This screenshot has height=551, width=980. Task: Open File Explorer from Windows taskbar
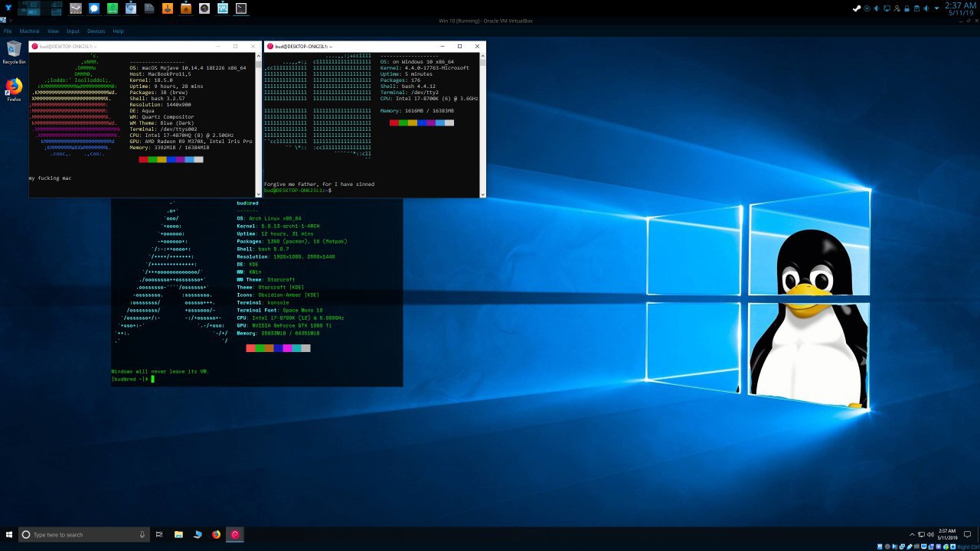(x=178, y=534)
